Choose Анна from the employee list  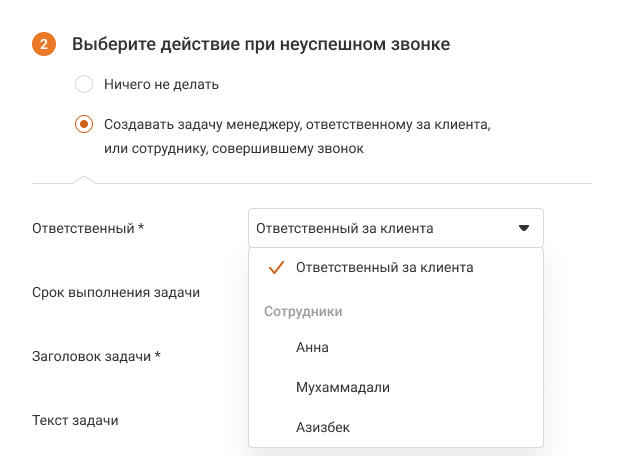[x=312, y=348]
